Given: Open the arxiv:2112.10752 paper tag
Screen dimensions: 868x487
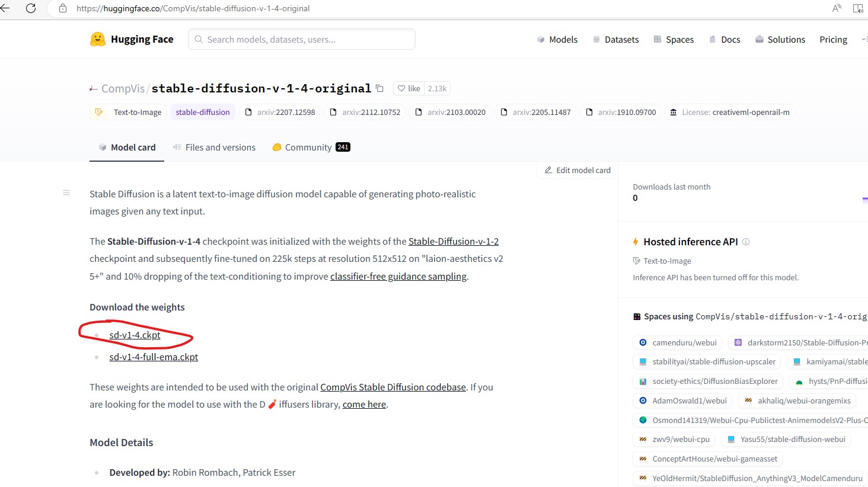Looking at the screenshot, I should tap(365, 112).
